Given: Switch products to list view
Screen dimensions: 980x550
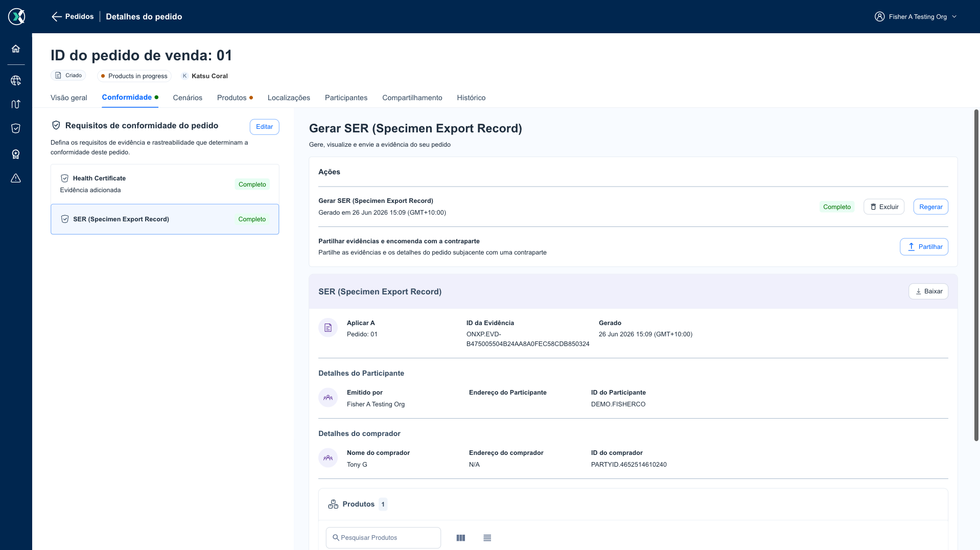Looking at the screenshot, I should click(x=487, y=538).
